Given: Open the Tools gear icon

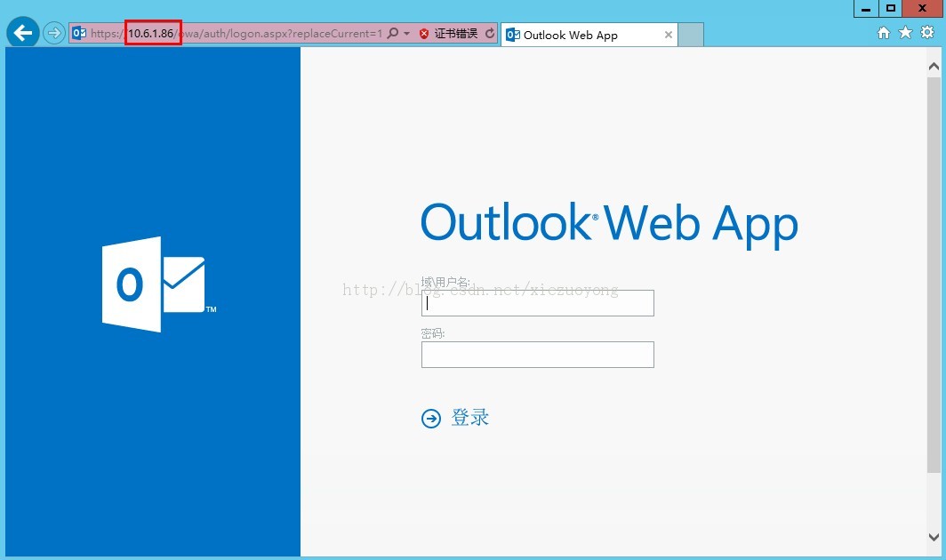Looking at the screenshot, I should (x=927, y=33).
